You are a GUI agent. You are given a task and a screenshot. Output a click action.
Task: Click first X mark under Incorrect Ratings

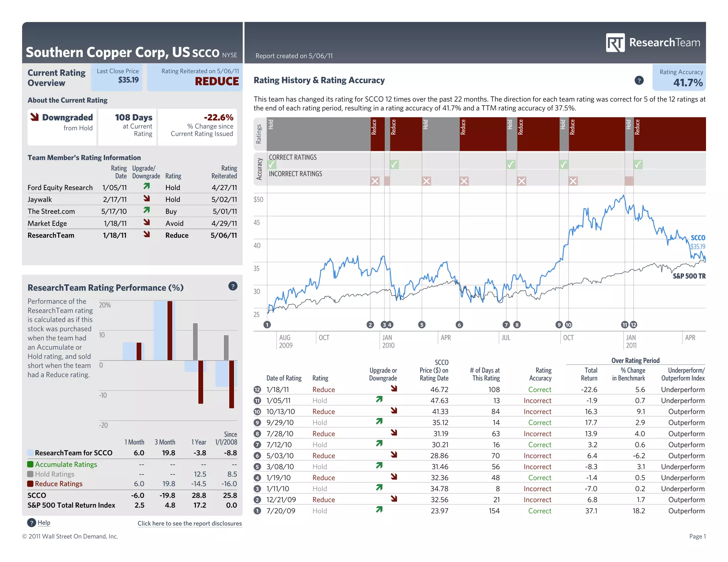click(375, 181)
